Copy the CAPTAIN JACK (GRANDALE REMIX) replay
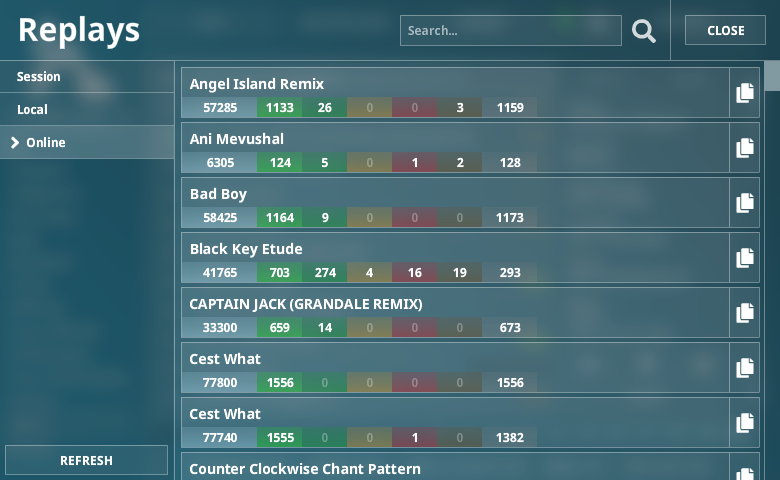The image size is (780, 480). point(745,313)
